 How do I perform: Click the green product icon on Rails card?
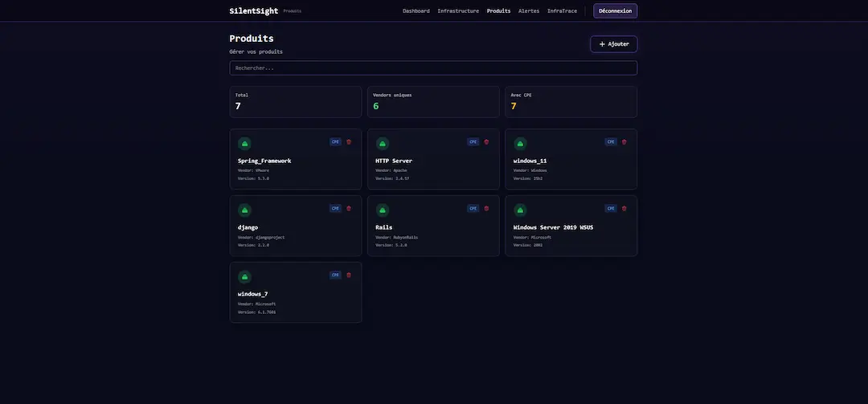pos(383,210)
